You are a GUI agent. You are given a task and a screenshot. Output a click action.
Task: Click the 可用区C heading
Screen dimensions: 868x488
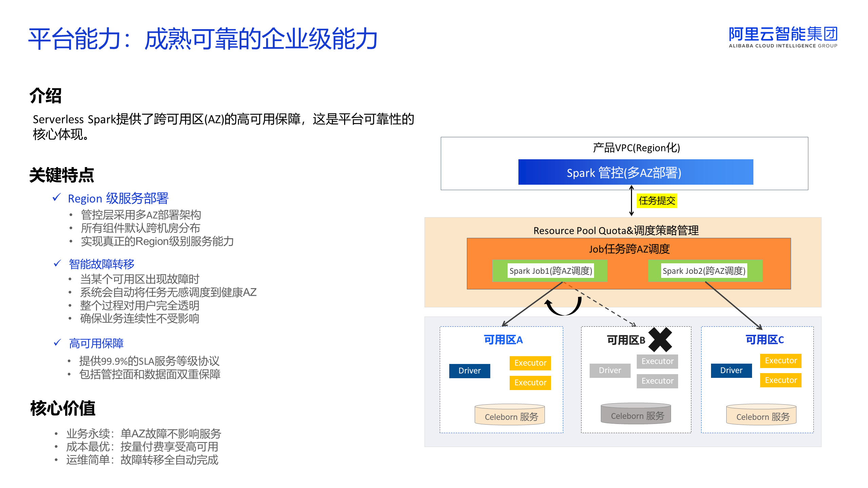pyautogui.click(x=765, y=340)
